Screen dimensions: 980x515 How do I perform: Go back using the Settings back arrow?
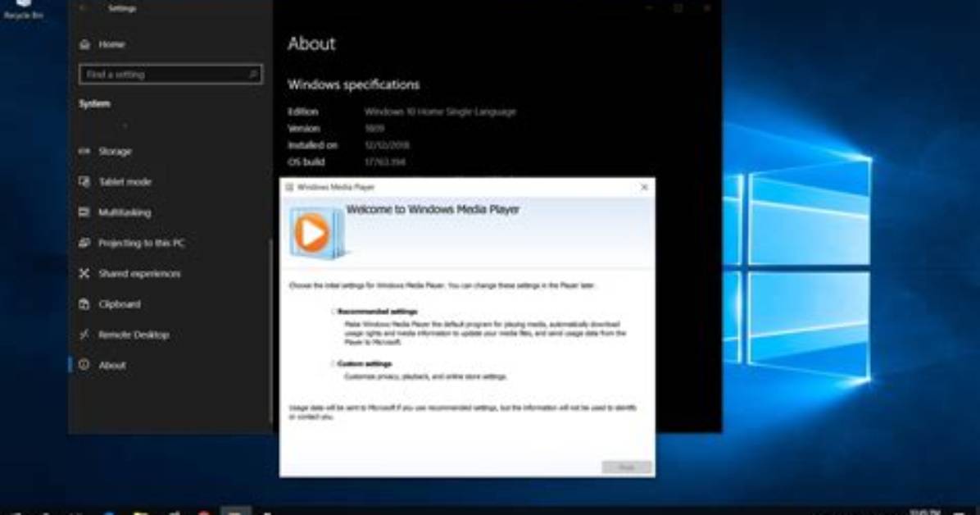click(x=83, y=8)
